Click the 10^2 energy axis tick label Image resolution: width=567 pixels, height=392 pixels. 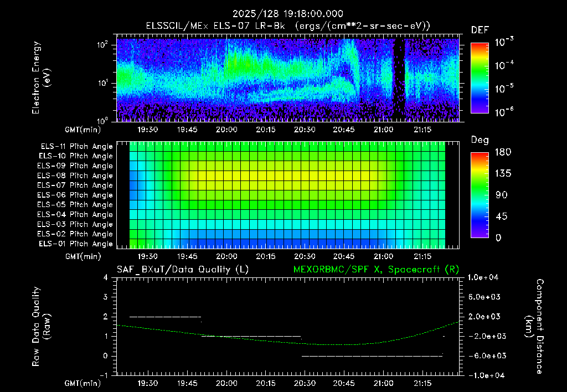point(102,45)
